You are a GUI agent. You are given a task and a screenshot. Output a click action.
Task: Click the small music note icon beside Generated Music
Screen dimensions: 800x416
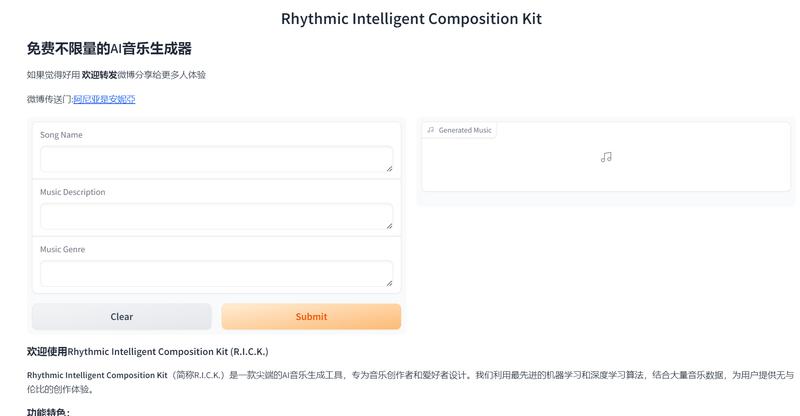pyautogui.click(x=431, y=130)
